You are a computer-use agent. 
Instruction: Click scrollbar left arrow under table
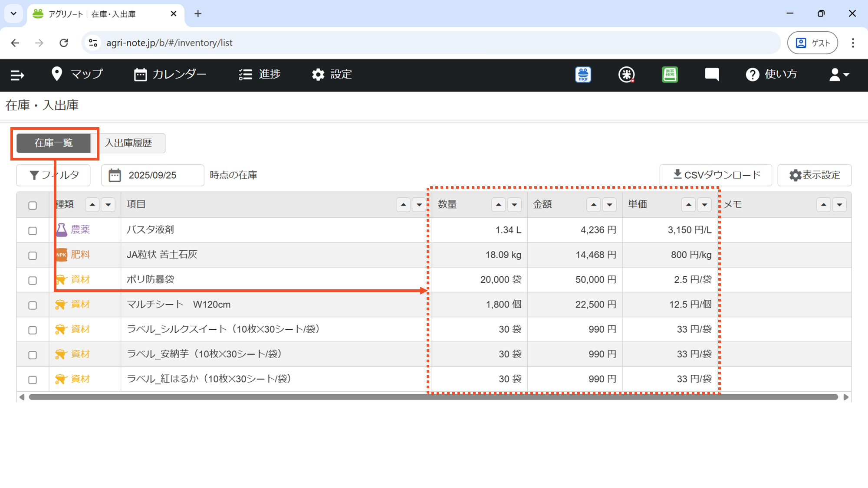[22, 397]
